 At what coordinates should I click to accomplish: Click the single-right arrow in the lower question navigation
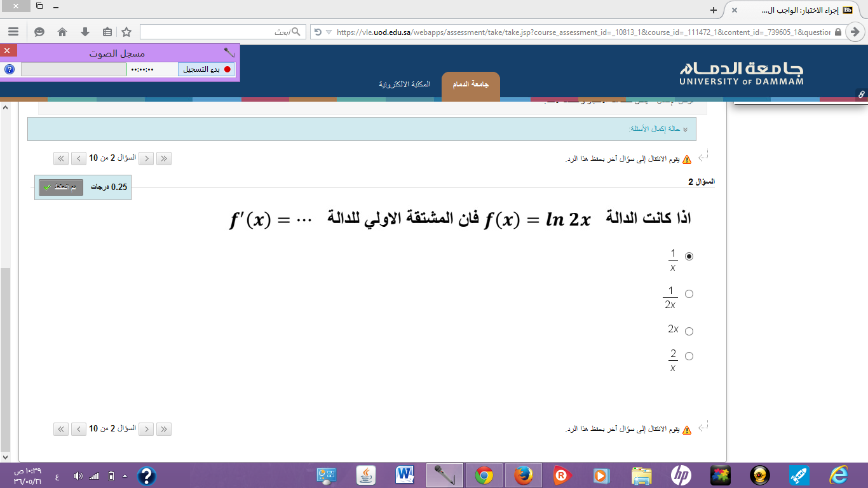(146, 429)
